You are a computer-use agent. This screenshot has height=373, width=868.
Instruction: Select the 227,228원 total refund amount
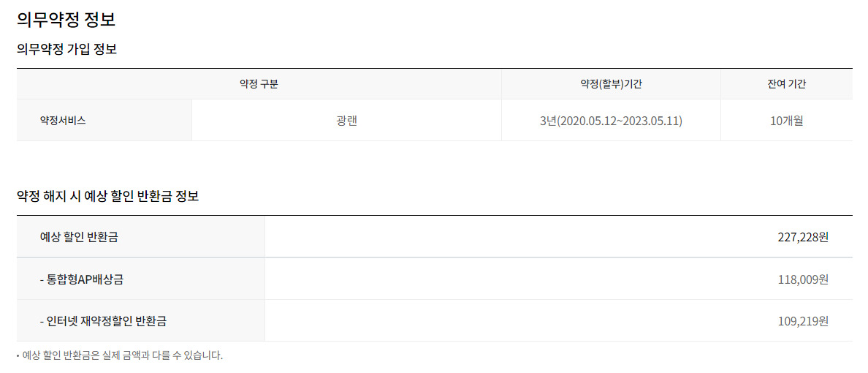pyautogui.click(x=803, y=237)
